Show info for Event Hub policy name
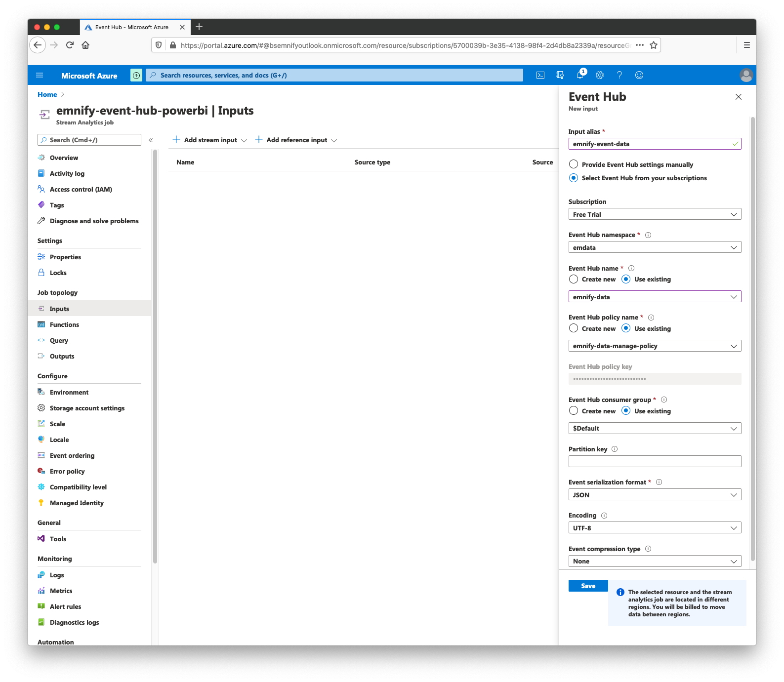 pyautogui.click(x=651, y=318)
